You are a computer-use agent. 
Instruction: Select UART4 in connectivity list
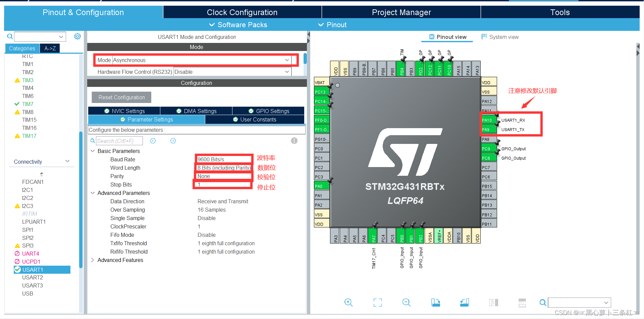coord(31,254)
